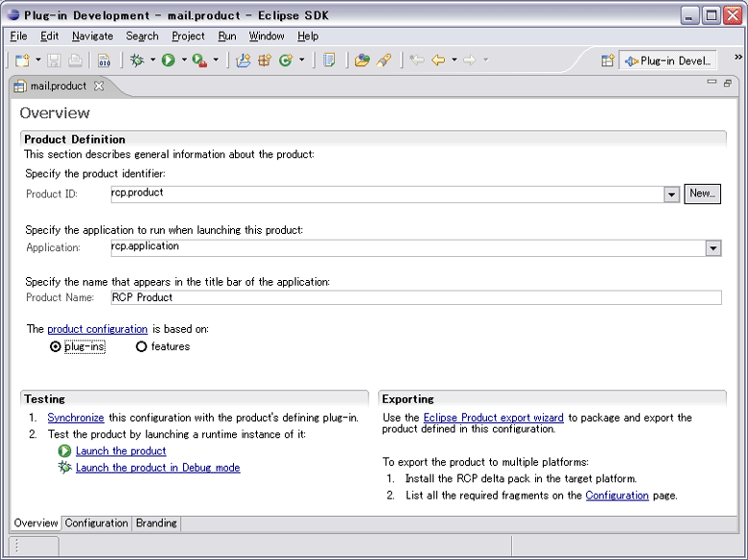Click the New Java Project icon
Image resolution: width=748 pixels, height=560 pixels.
[x=243, y=60]
